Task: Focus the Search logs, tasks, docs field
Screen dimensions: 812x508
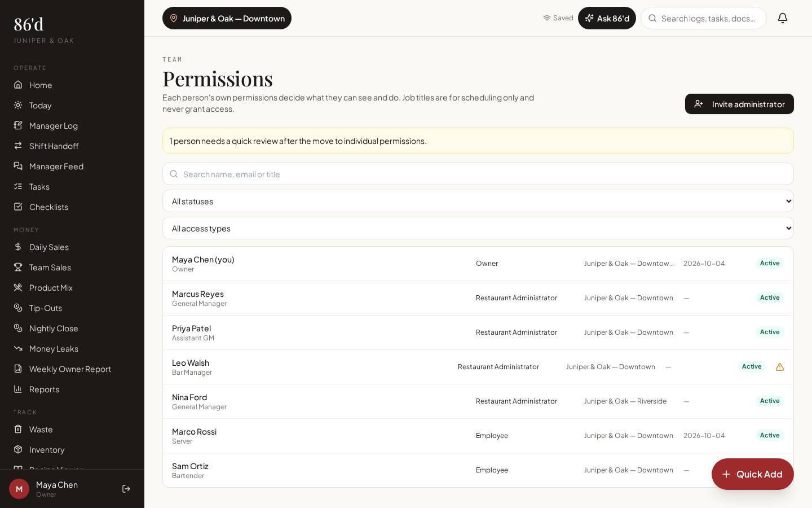Action: pos(704,18)
